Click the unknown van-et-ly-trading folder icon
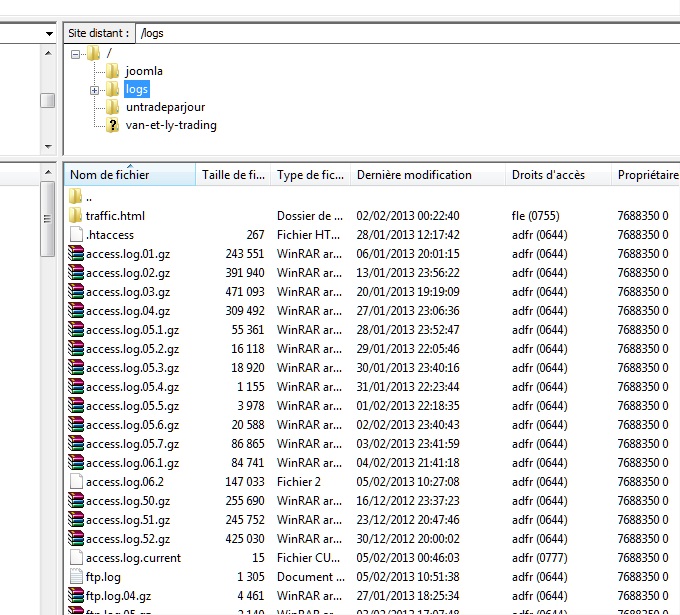 pos(113,125)
